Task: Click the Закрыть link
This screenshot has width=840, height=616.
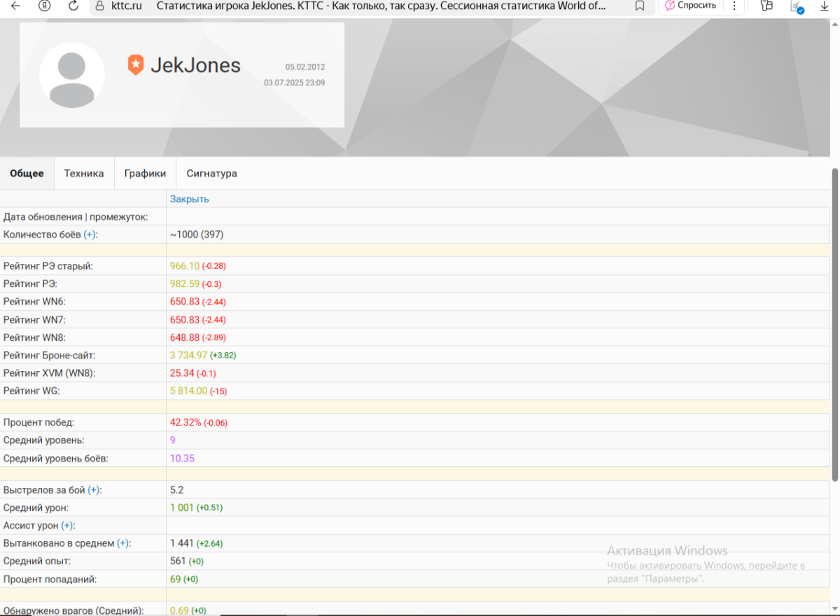Action: point(189,199)
